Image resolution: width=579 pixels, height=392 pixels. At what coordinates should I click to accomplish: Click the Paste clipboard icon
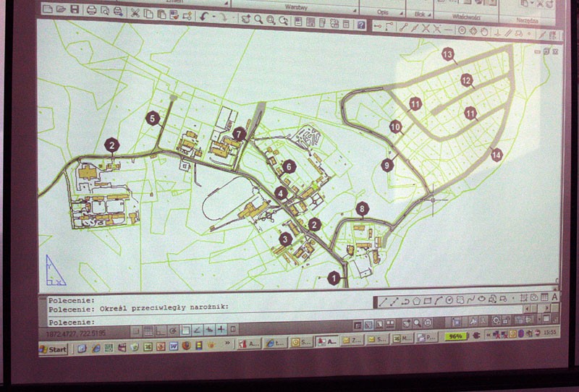162,14
